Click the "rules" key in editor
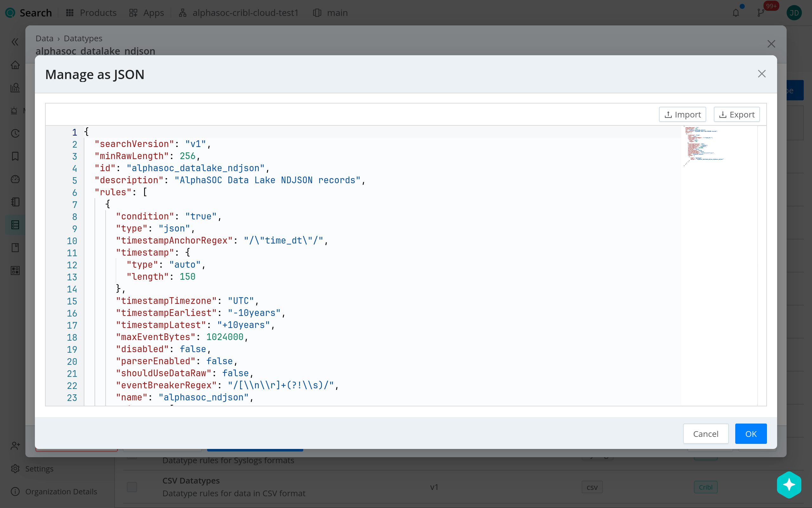Screen dimensions: 812x508 pyautogui.click(x=113, y=192)
